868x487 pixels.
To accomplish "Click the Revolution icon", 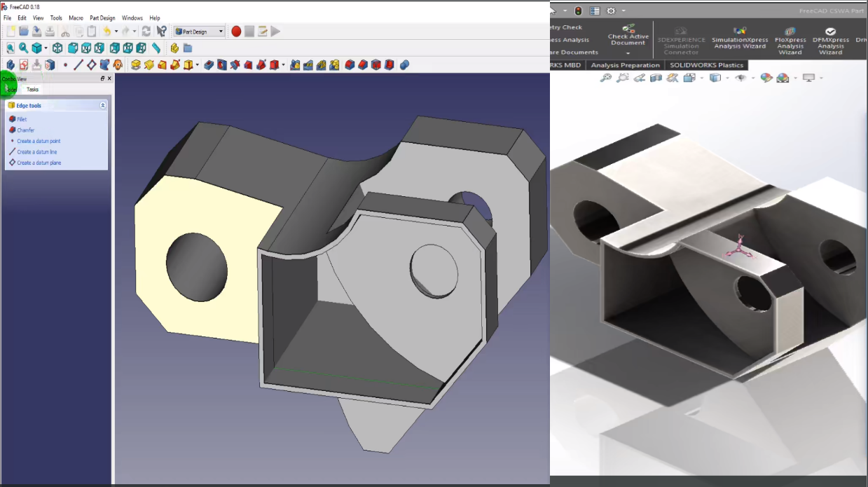I will pos(149,64).
